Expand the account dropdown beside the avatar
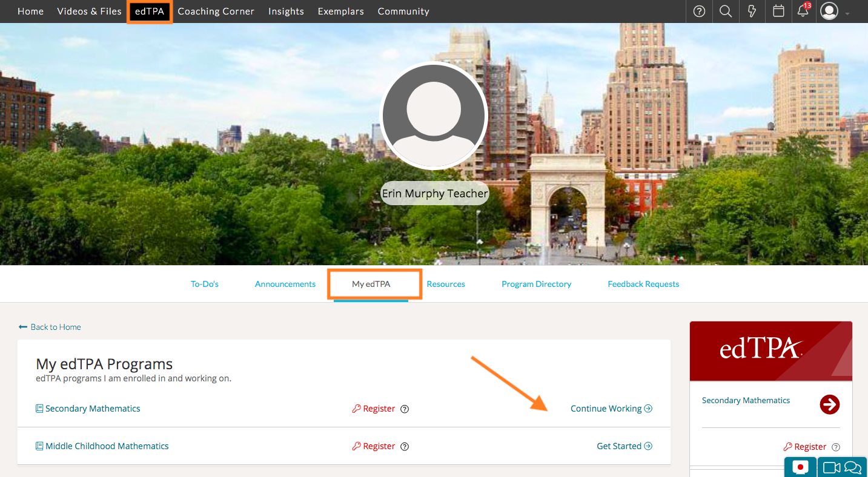868x477 pixels. point(847,14)
